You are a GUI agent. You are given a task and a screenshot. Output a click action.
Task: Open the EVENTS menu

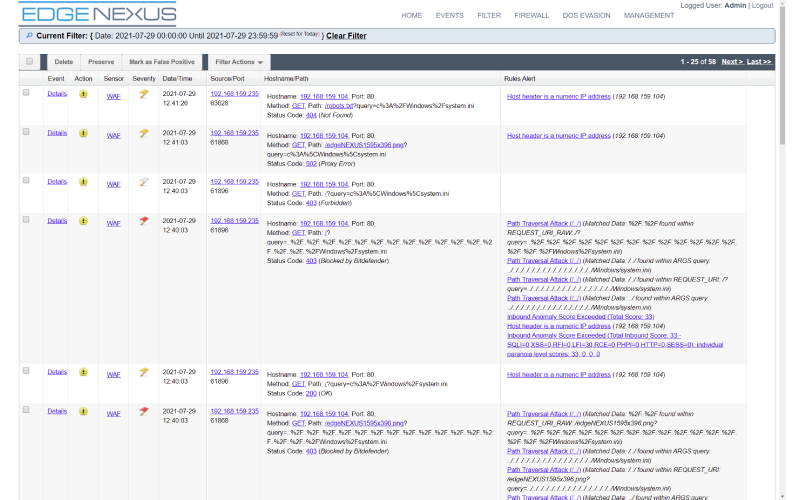[449, 16]
